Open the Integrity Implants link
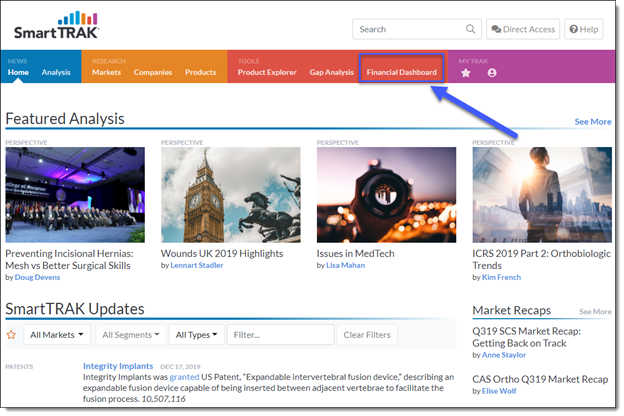 point(118,366)
